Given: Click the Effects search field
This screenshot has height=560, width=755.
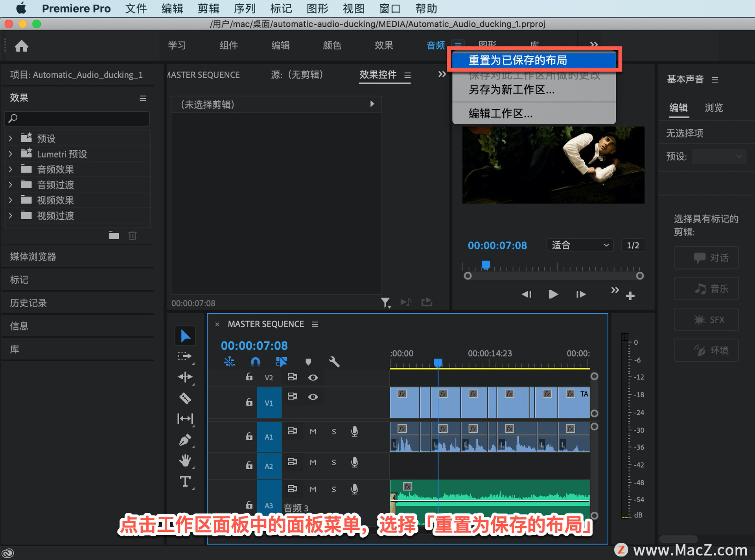Looking at the screenshot, I should pos(77,118).
